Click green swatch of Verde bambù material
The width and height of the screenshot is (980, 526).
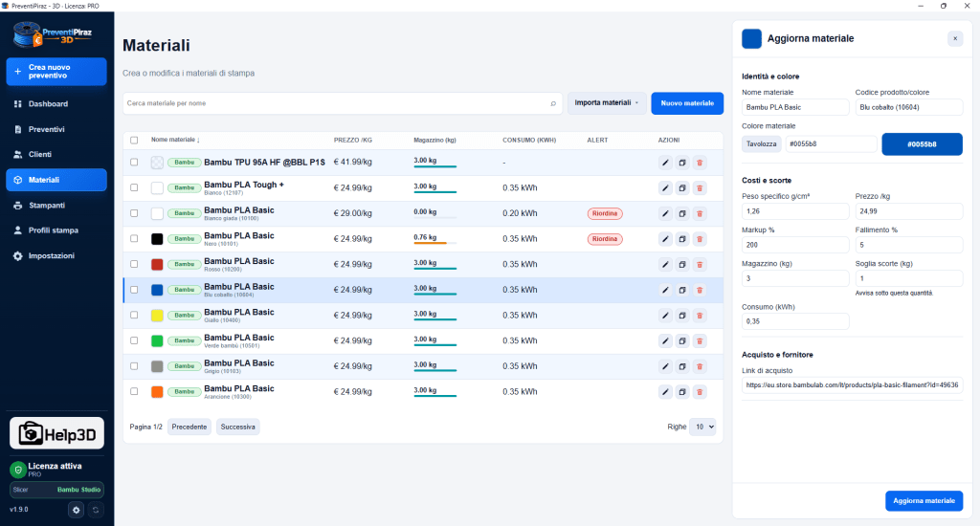157,341
